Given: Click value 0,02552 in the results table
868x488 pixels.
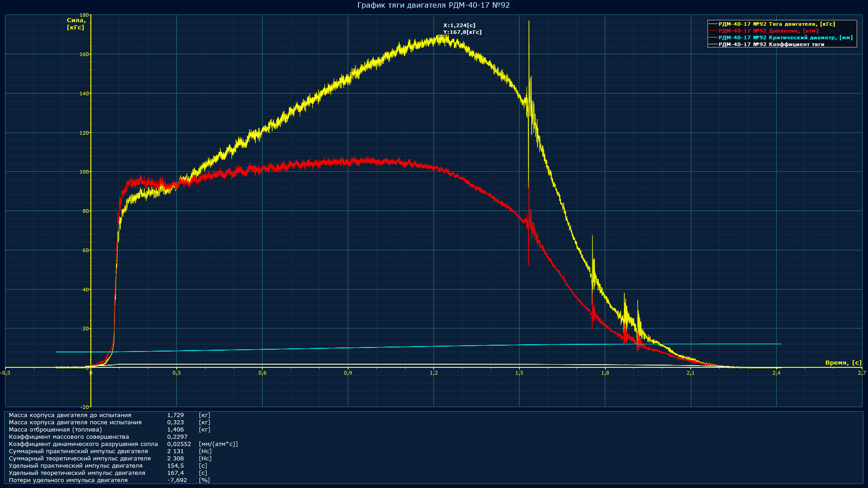Looking at the screenshot, I should (x=179, y=444).
